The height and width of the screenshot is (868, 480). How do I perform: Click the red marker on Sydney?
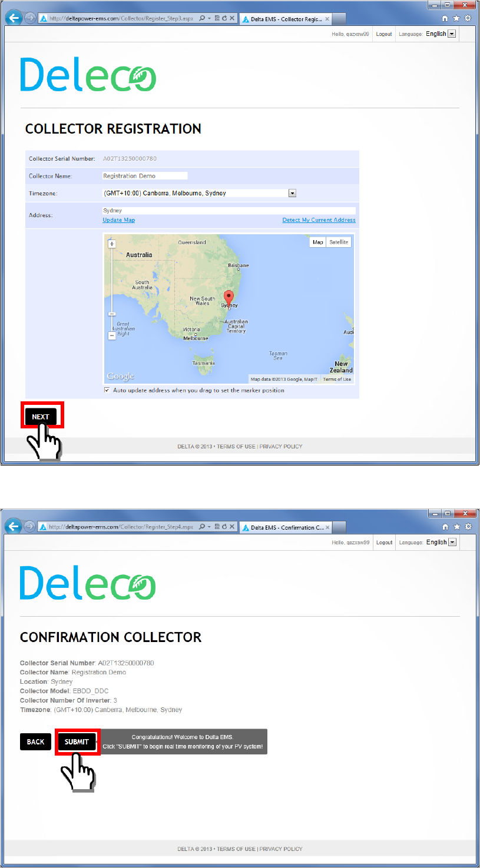click(x=230, y=298)
